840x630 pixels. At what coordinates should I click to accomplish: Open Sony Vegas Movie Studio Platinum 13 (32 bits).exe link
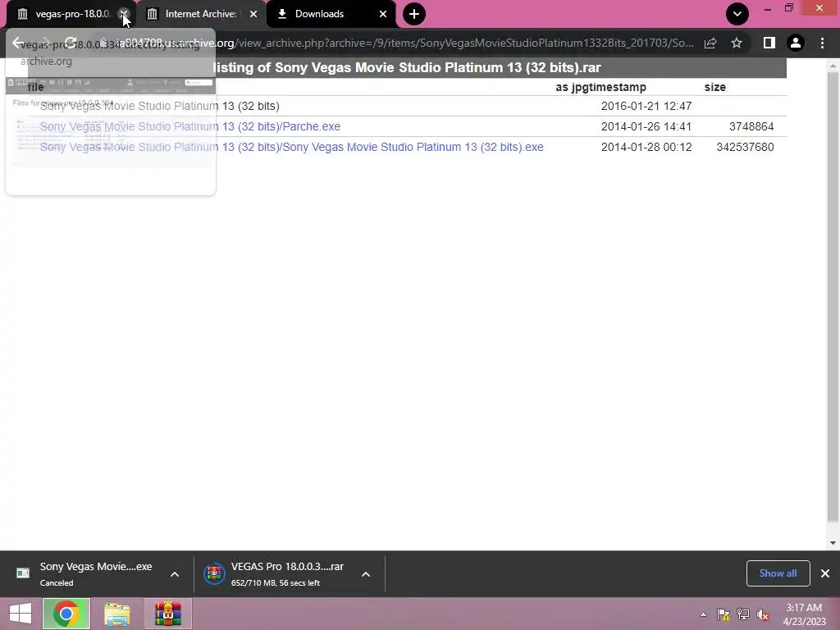[x=292, y=147]
